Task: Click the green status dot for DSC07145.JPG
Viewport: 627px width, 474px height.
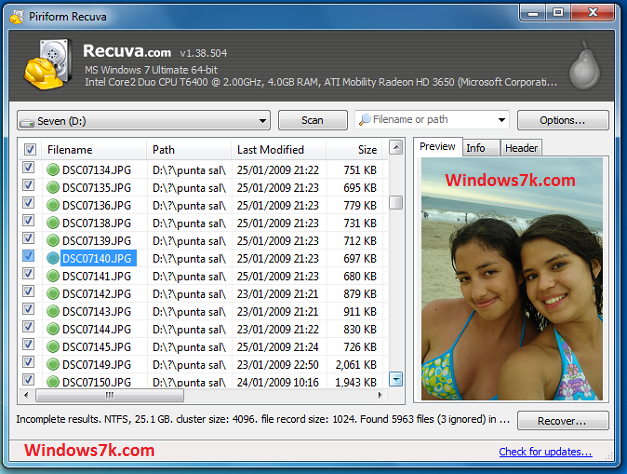Action: pyautogui.click(x=53, y=347)
